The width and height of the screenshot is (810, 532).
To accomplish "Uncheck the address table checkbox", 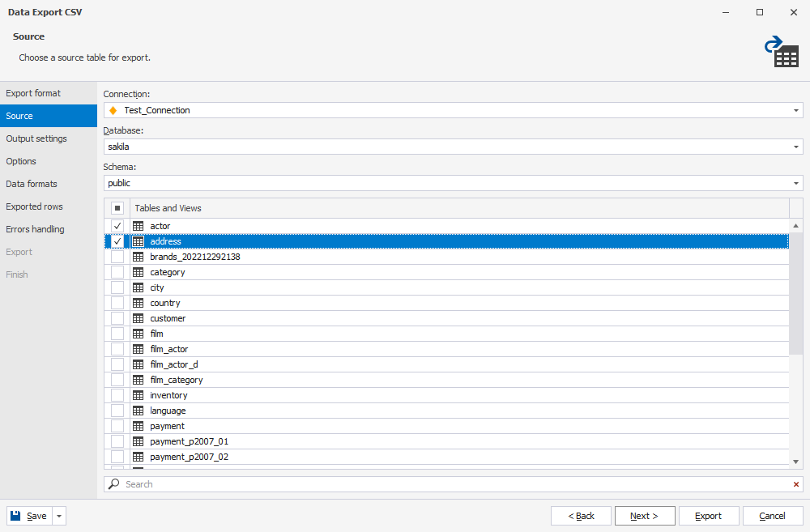I will pos(117,241).
